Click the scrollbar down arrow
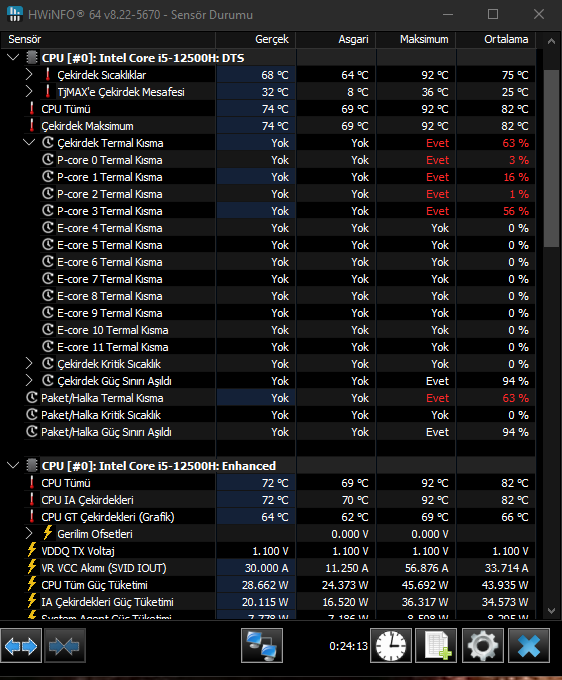 click(x=551, y=611)
